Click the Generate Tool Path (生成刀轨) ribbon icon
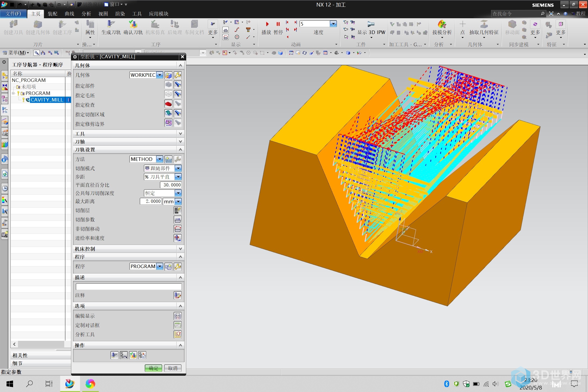Viewport: 588px width, 392px height. (x=111, y=24)
